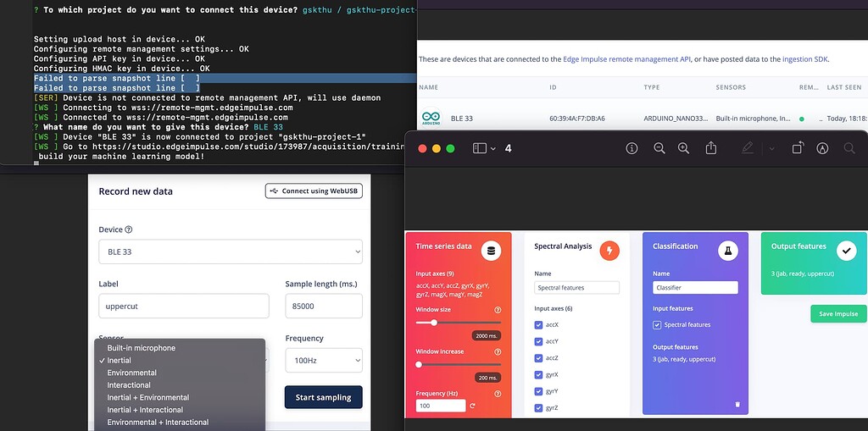Select the markup pencil icon in Preview
Screen dimensions: 868x431
pyautogui.click(x=748, y=147)
